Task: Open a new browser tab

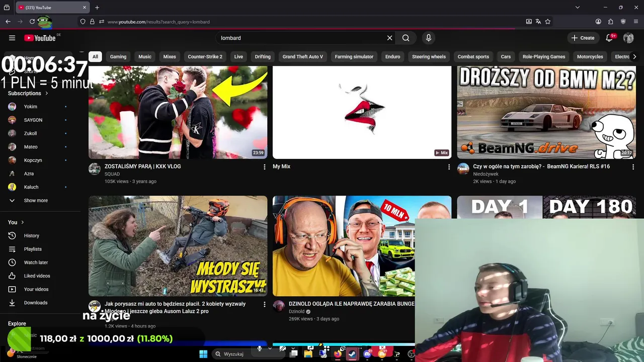Action: (97, 8)
